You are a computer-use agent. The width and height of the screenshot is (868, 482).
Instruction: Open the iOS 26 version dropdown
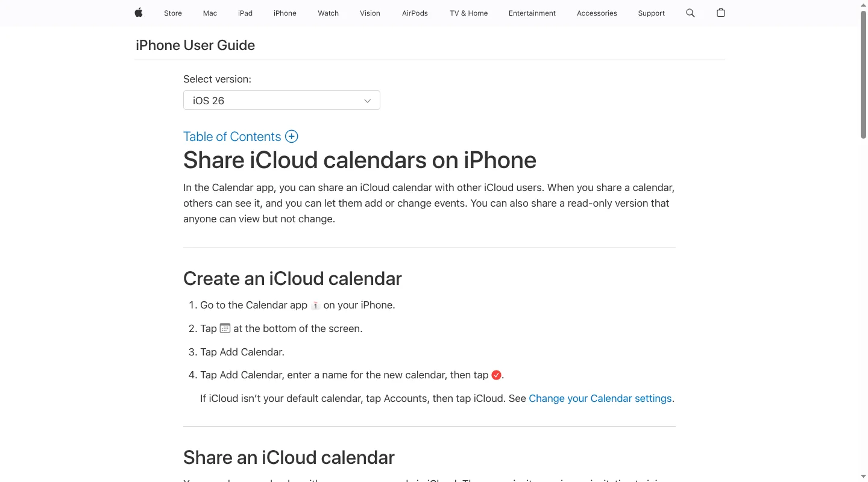pyautogui.click(x=281, y=100)
